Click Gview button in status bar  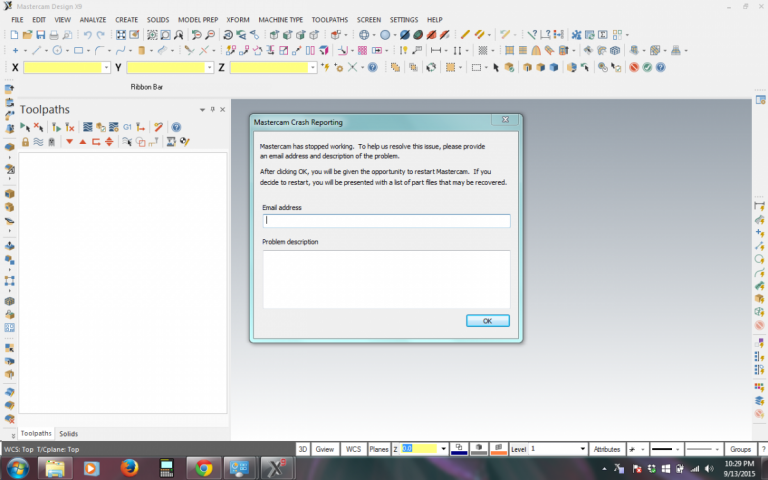324,449
